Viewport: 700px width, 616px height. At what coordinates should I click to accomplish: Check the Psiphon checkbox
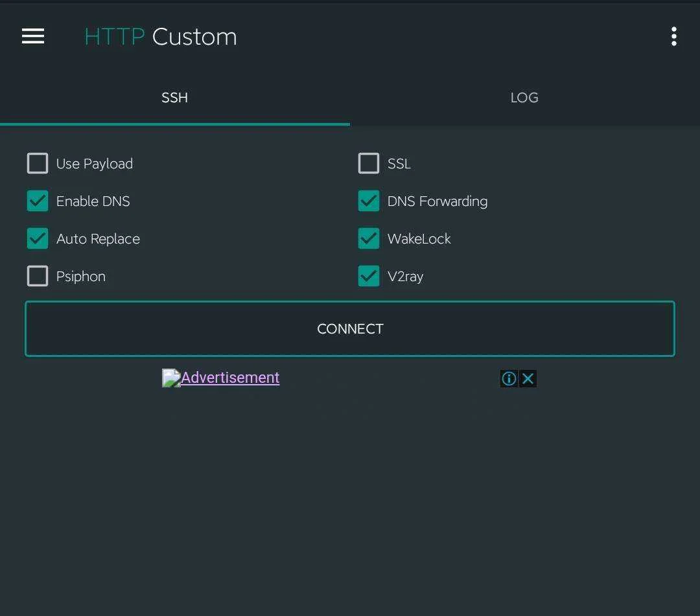tap(38, 276)
